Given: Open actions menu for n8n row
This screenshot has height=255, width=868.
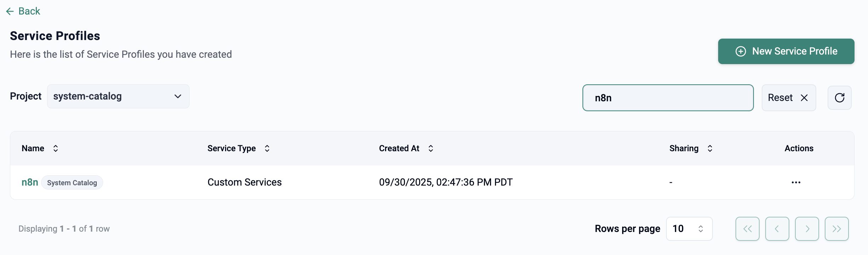Looking at the screenshot, I should point(796,182).
